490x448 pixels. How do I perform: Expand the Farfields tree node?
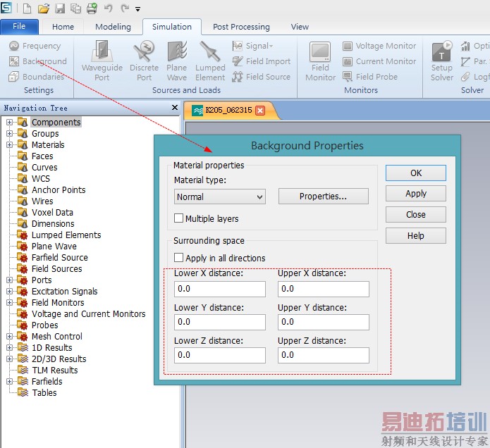pyautogui.click(x=9, y=381)
